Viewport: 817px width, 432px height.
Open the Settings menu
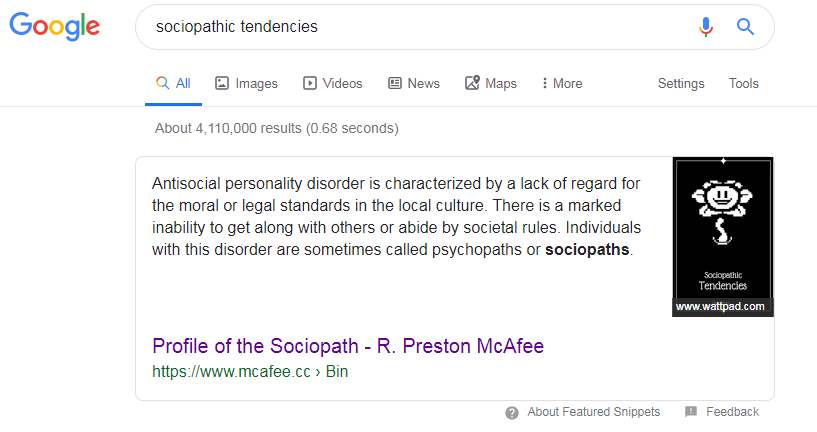click(x=681, y=84)
